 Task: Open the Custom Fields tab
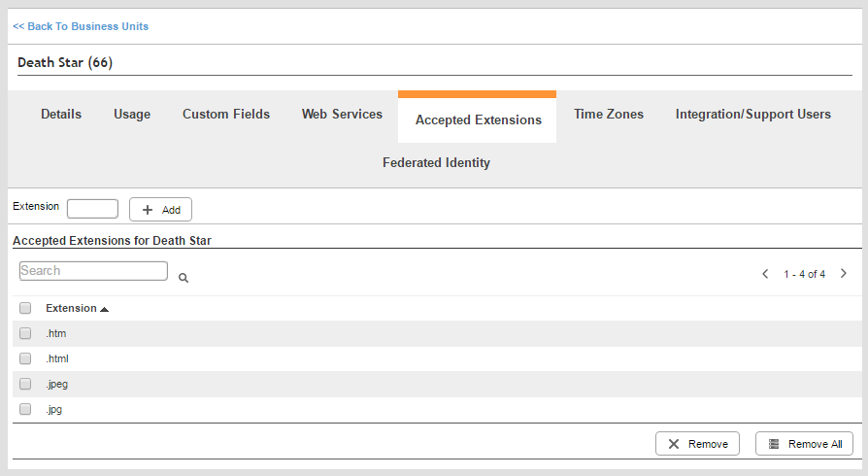click(x=226, y=114)
